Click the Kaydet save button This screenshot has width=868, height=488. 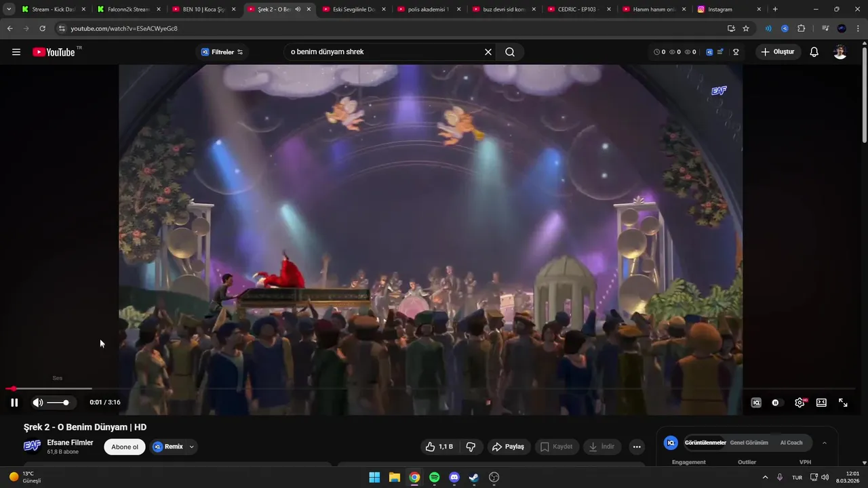(556, 447)
